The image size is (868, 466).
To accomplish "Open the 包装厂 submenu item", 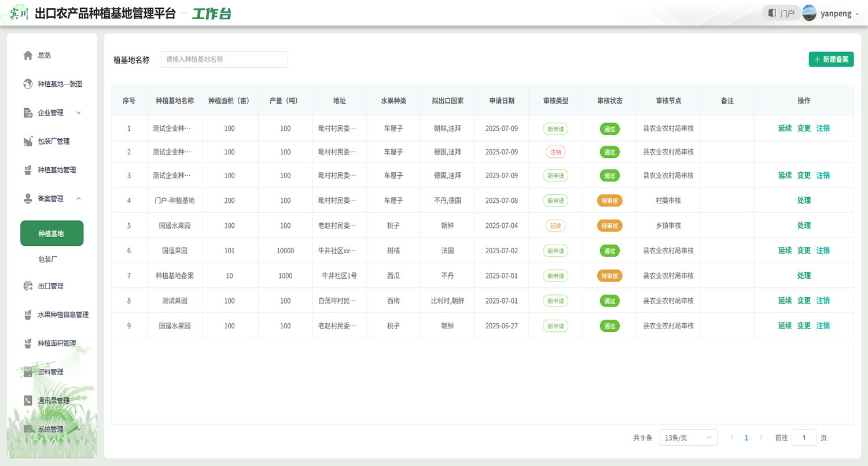I will (48, 260).
